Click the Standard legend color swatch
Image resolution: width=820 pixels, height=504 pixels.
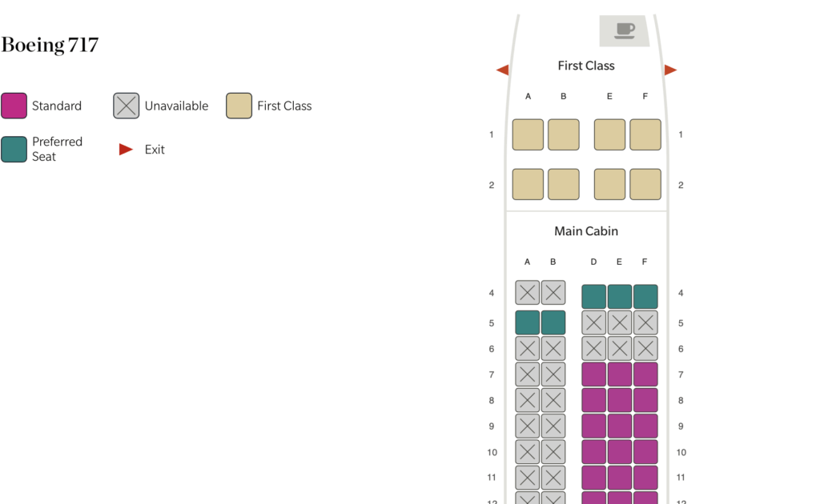(14, 106)
